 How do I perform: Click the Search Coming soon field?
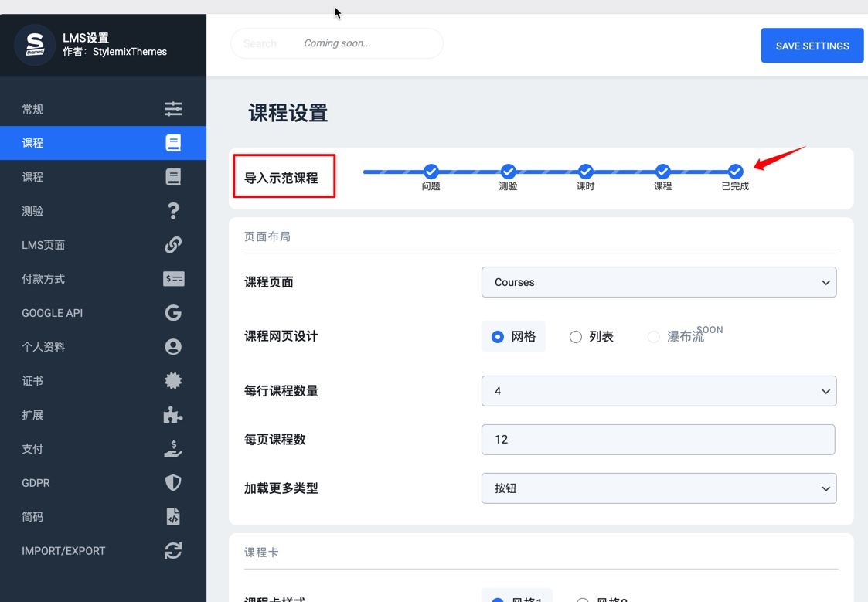(336, 43)
